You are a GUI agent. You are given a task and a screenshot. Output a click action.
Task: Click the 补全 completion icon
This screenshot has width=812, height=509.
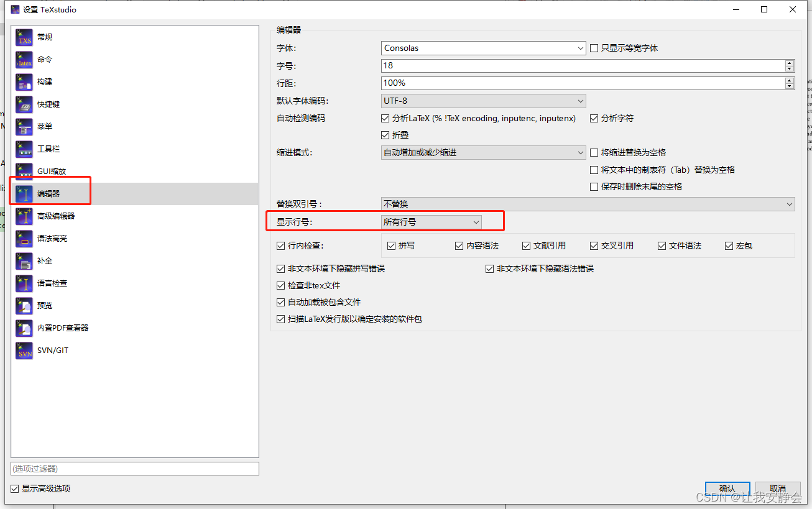point(24,261)
